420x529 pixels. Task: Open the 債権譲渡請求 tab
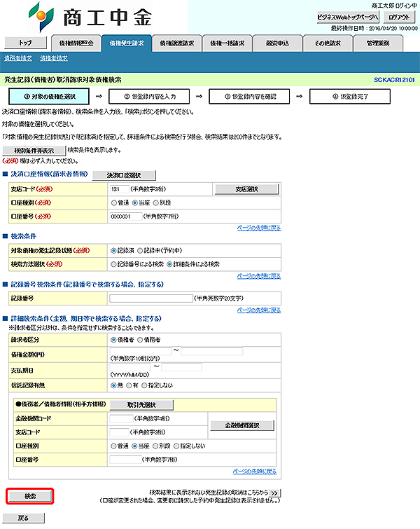(x=176, y=43)
